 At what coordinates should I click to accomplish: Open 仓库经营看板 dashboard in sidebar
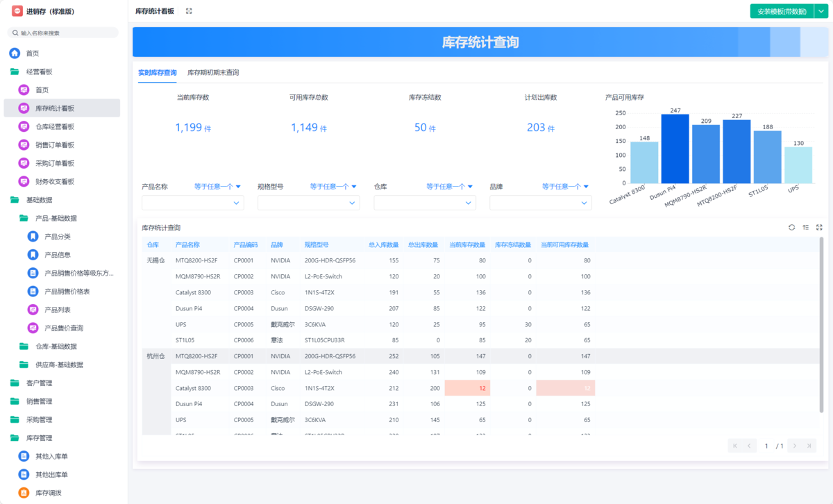pos(55,126)
